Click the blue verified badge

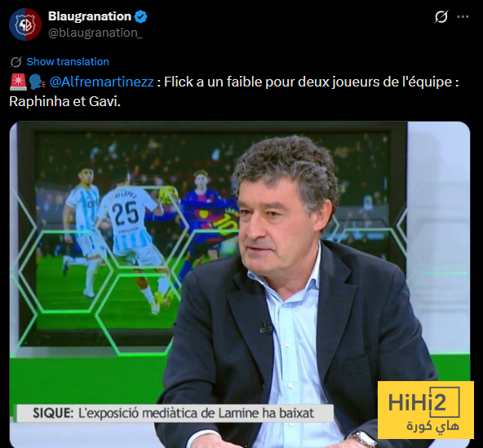coord(141,16)
